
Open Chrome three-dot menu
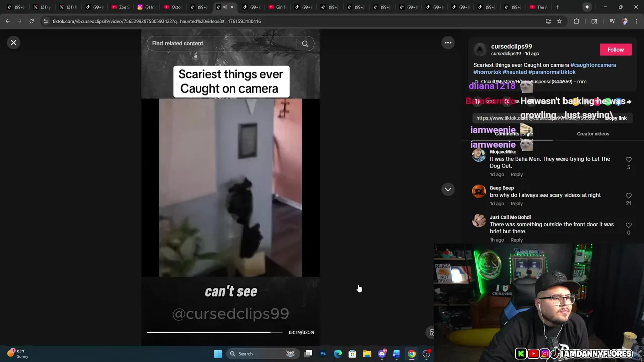(x=637, y=21)
